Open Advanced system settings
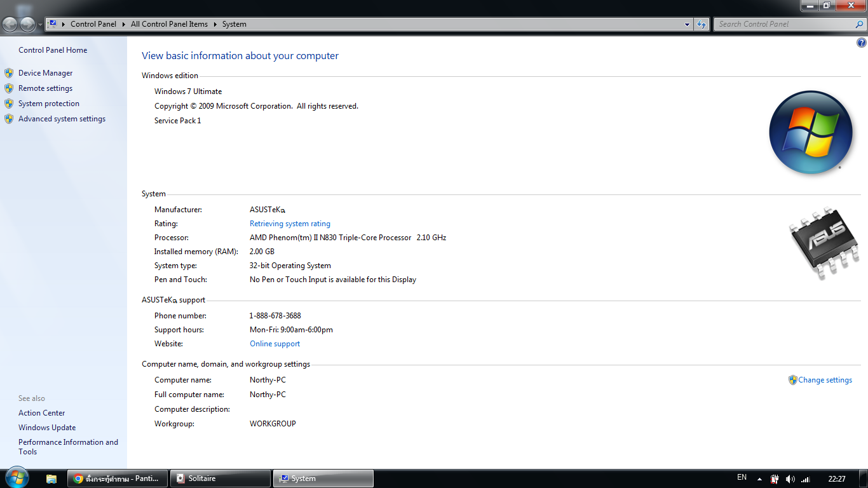 click(x=62, y=119)
